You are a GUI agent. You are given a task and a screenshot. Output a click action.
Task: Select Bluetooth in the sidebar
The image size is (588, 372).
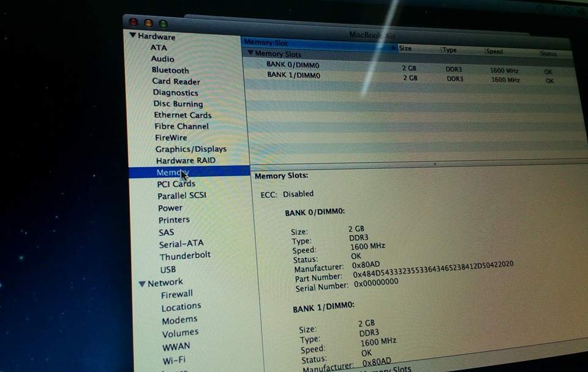pos(170,70)
